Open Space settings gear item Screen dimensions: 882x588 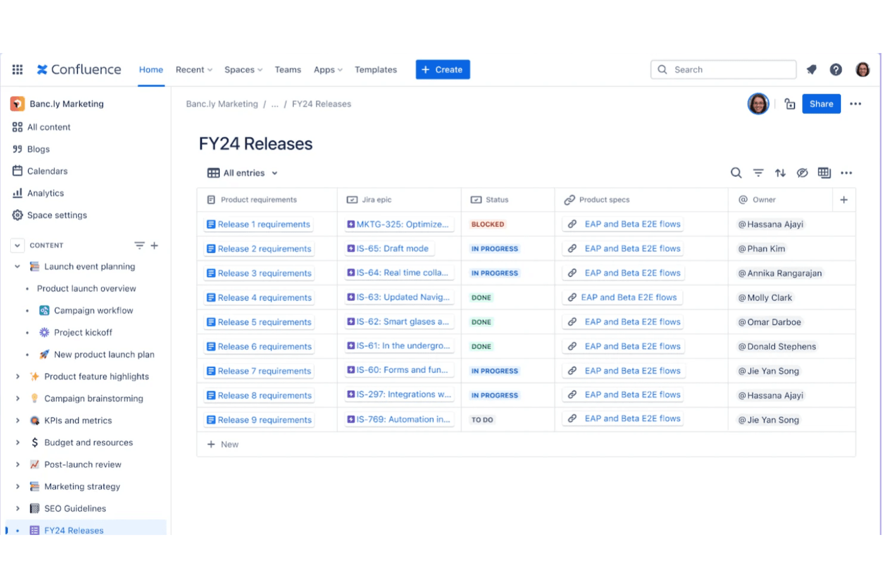(x=50, y=215)
